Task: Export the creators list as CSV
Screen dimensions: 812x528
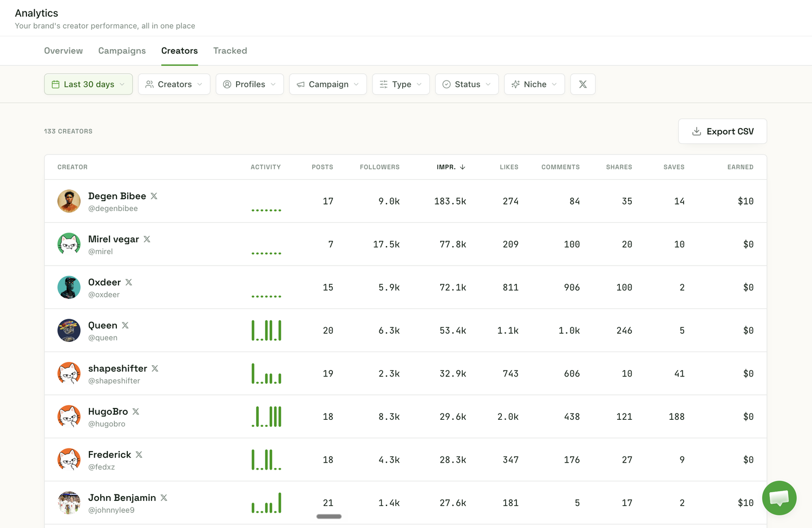Action: (722, 131)
